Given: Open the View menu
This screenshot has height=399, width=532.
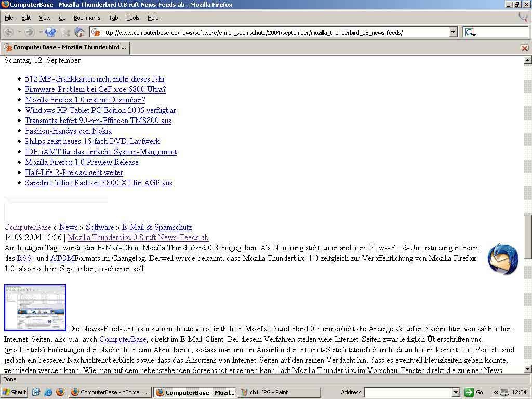Looking at the screenshot, I should pyautogui.click(x=45, y=18).
